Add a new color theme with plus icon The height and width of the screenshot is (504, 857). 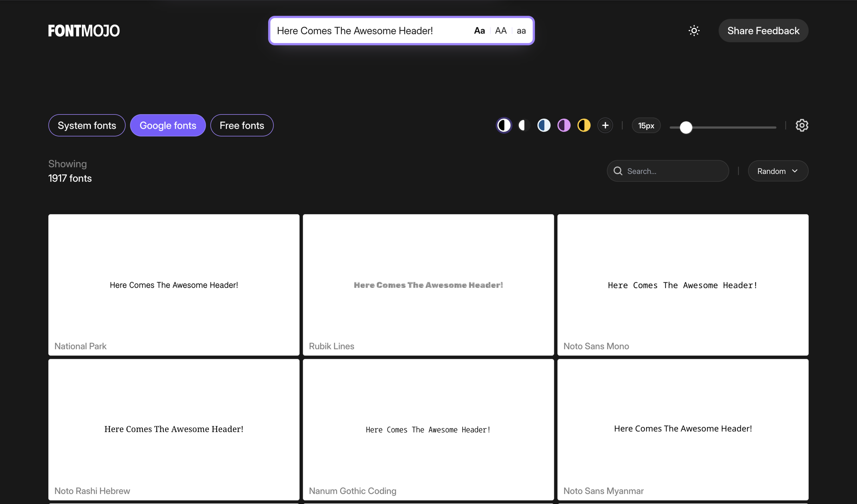pos(605,125)
